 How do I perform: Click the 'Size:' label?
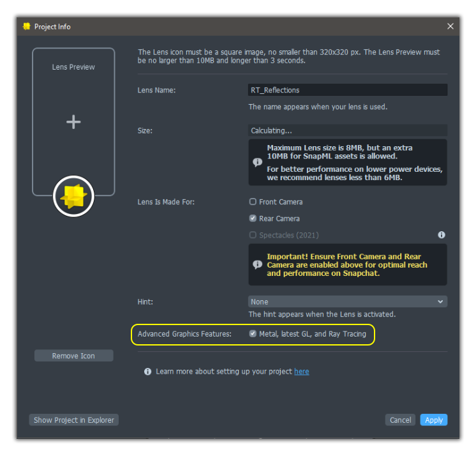[x=145, y=131]
